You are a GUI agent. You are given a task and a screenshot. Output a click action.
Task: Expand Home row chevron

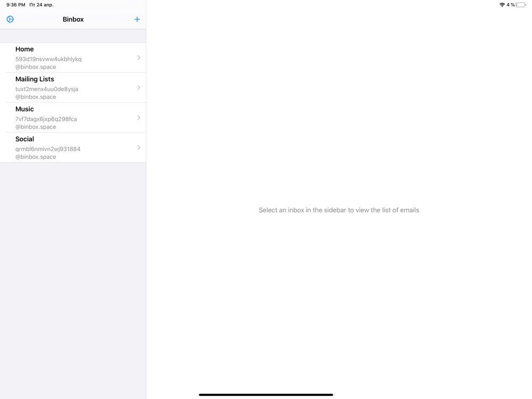point(139,57)
